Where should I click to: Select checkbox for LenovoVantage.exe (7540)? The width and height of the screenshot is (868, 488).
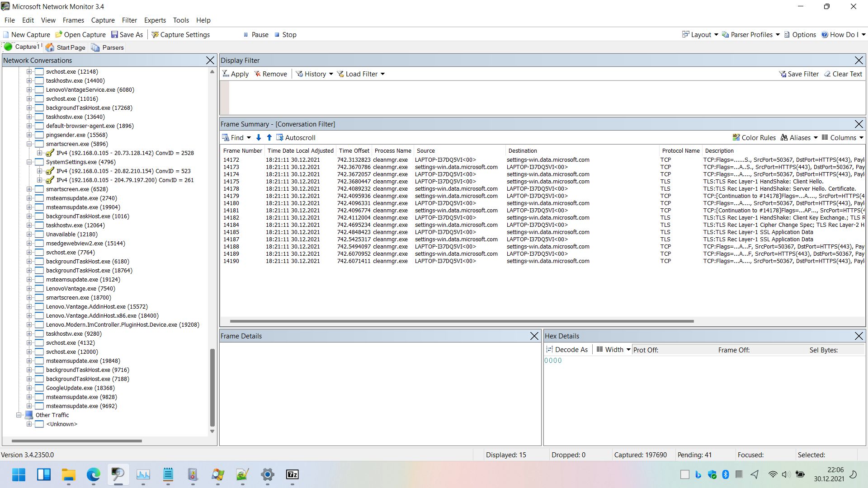coord(39,289)
